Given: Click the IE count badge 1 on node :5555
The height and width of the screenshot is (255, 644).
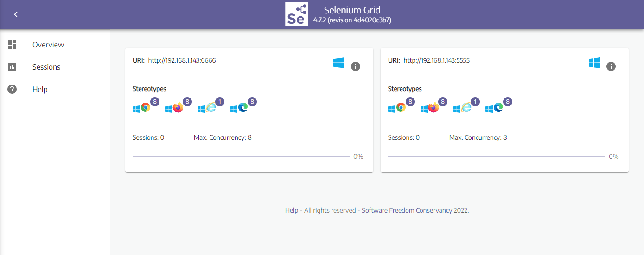Looking at the screenshot, I should [475, 101].
